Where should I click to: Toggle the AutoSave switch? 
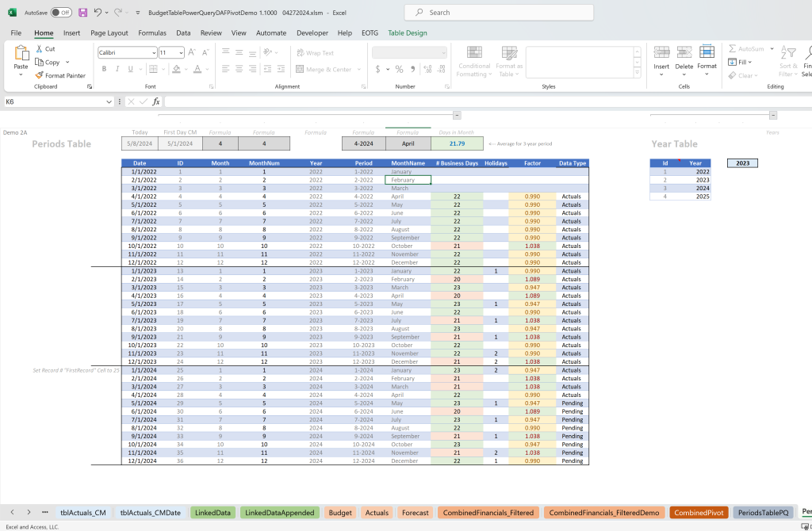click(x=61, y=13)
